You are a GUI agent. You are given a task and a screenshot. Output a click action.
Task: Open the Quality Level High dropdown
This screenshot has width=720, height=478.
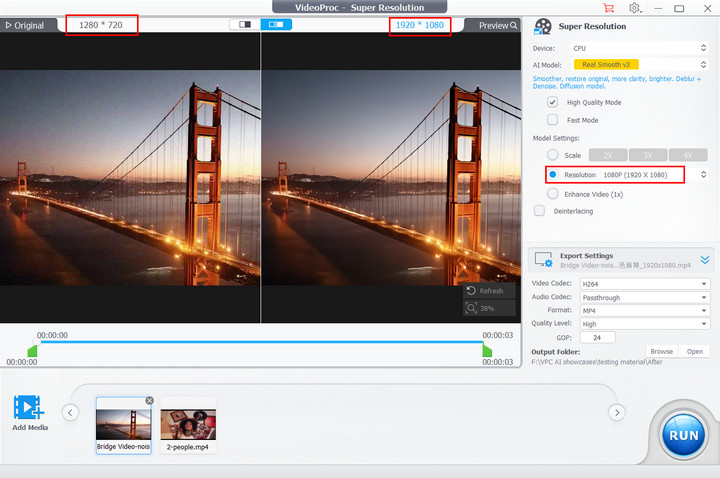tap(644, 324)
